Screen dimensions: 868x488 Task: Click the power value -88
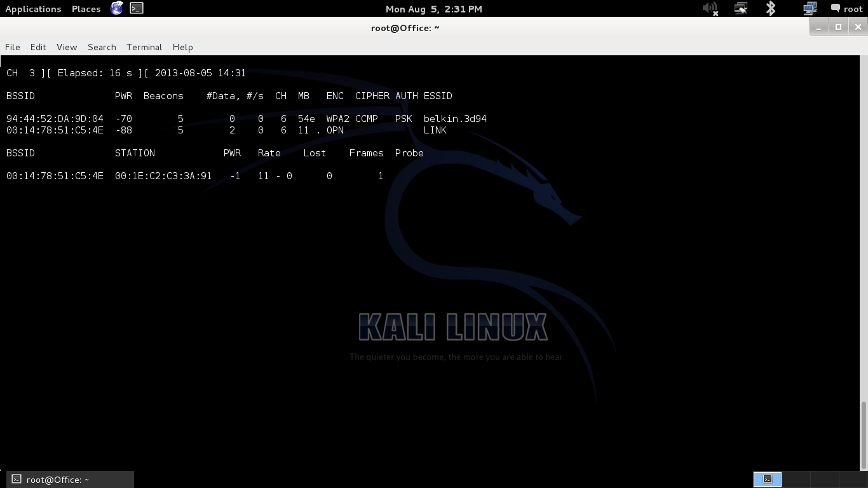pos(124,130)
